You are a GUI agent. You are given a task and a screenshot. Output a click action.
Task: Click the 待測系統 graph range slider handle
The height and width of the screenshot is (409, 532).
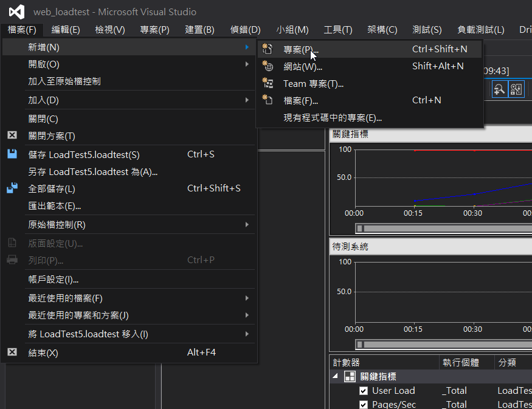(360, 345)
